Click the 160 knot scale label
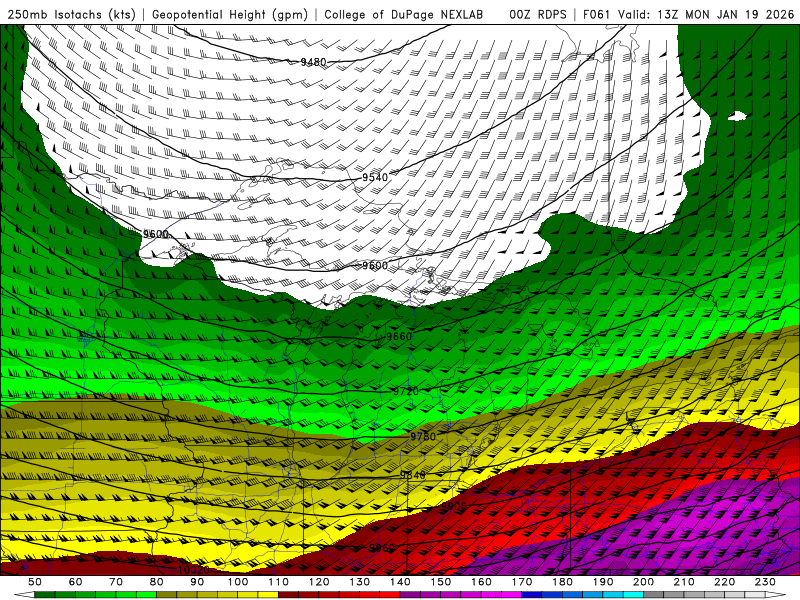 click(x=481, y=582)
